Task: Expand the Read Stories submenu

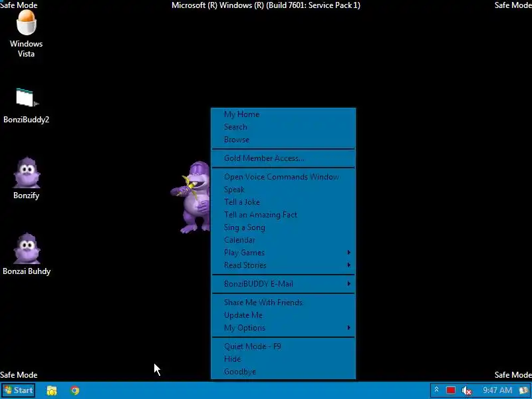Action: coord(283,265)
